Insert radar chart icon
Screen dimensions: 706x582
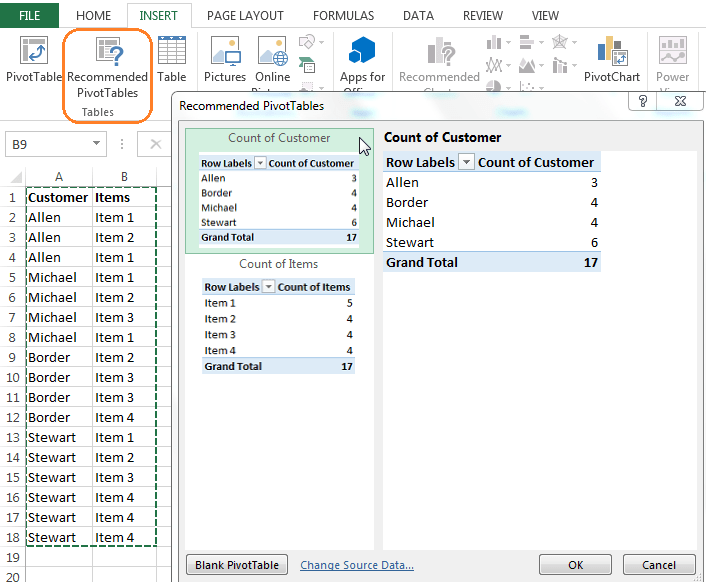(x=559, y=42)
